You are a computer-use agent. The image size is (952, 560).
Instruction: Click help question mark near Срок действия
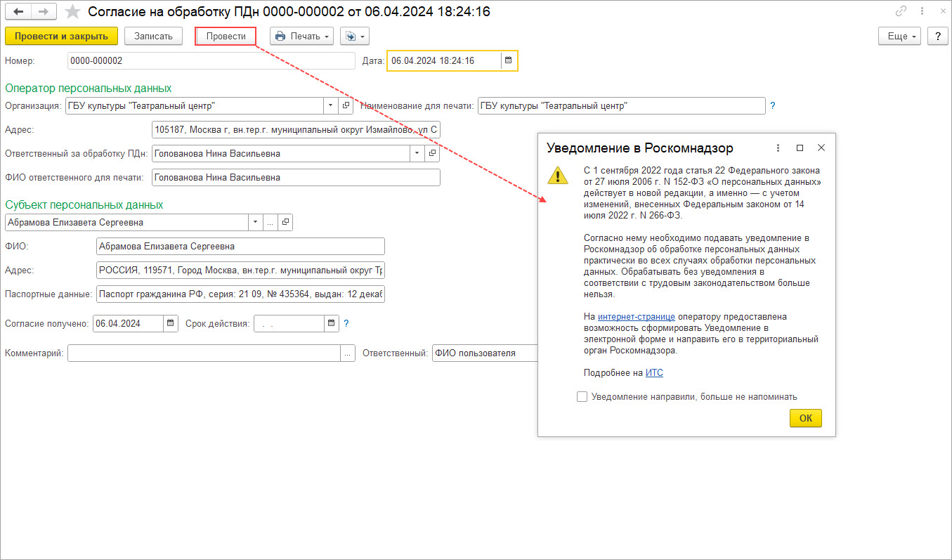pyautogui.click(x=346, y=324)
